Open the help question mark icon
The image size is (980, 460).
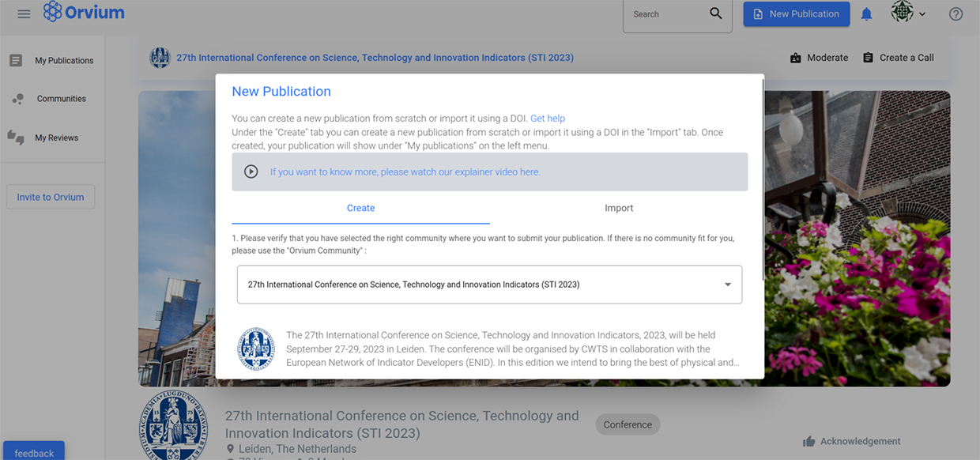coord(955,14)
